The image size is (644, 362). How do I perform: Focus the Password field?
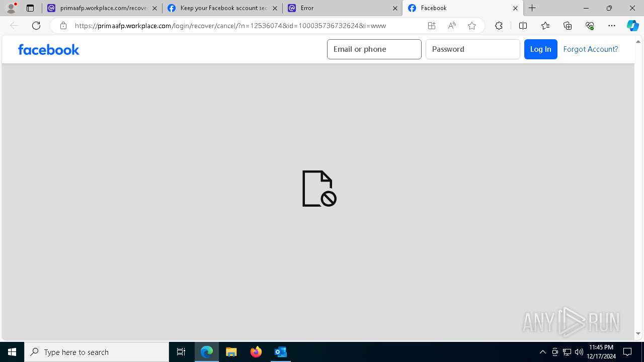click(473, 49)
